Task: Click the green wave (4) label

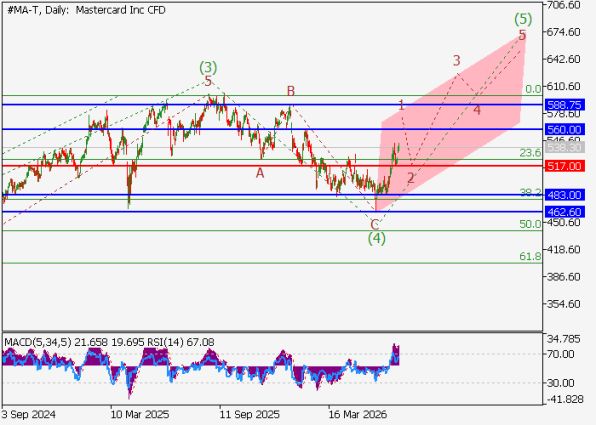Action: tap(377, 239)
